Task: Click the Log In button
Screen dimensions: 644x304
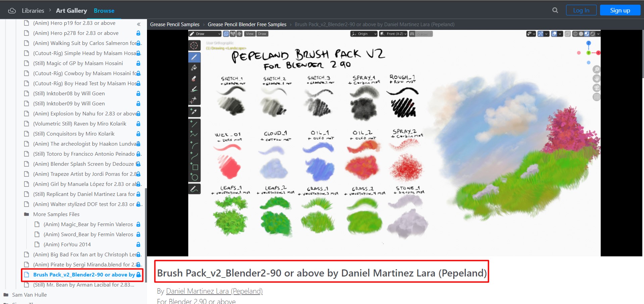Action: click(x=581, y=10)
